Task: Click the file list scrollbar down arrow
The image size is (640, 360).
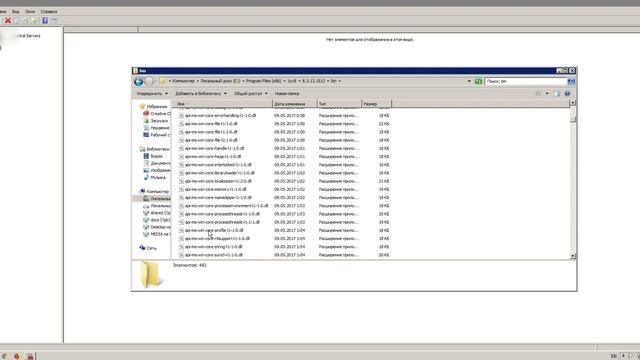Action: pyautogui.click(x=573, y=256)
